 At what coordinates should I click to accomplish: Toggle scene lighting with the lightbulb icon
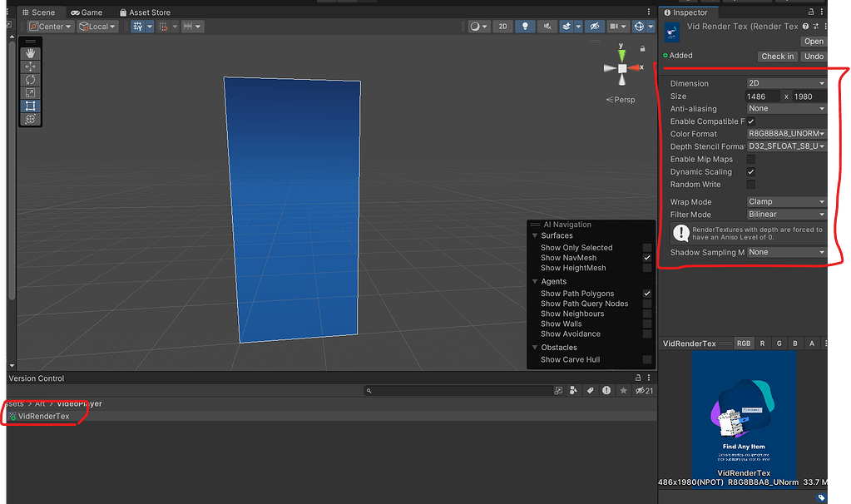click(x=525, y=26)
